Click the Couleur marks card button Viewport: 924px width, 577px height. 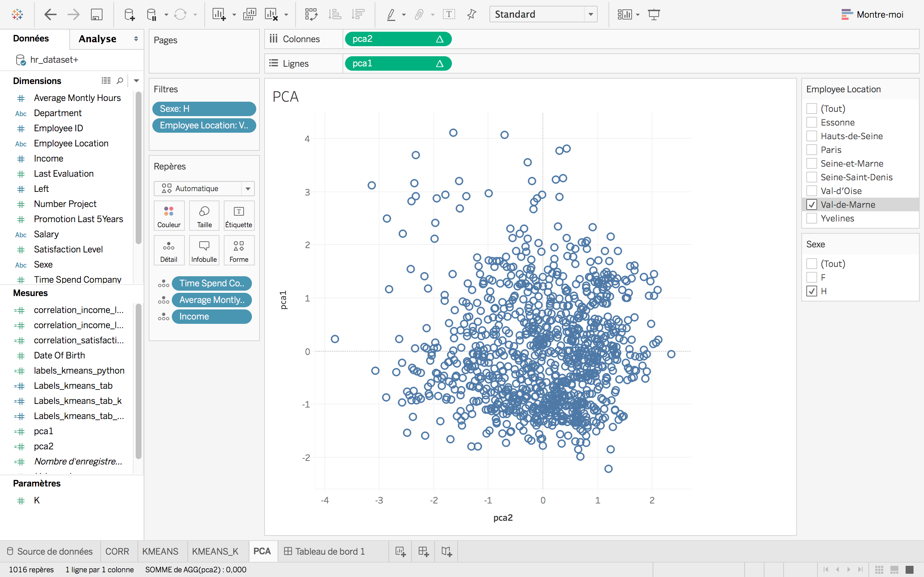coord(169,216)
